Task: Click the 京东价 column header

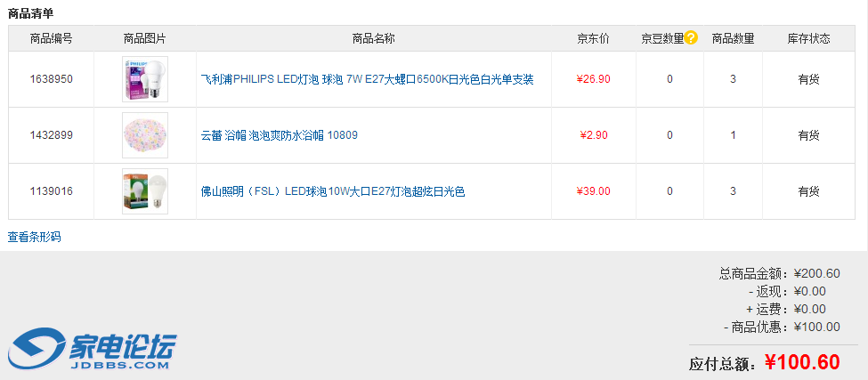Action: tap(594, 39)
